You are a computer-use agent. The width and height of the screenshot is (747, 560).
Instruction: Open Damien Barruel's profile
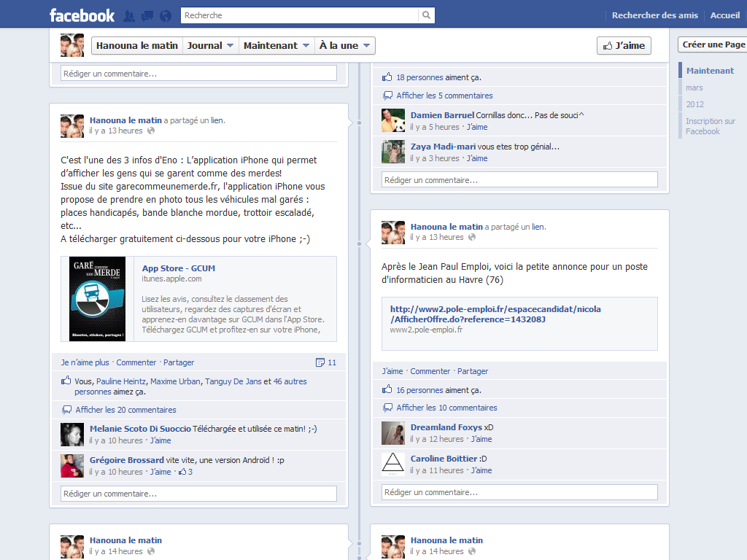click(x=442, y=114)
